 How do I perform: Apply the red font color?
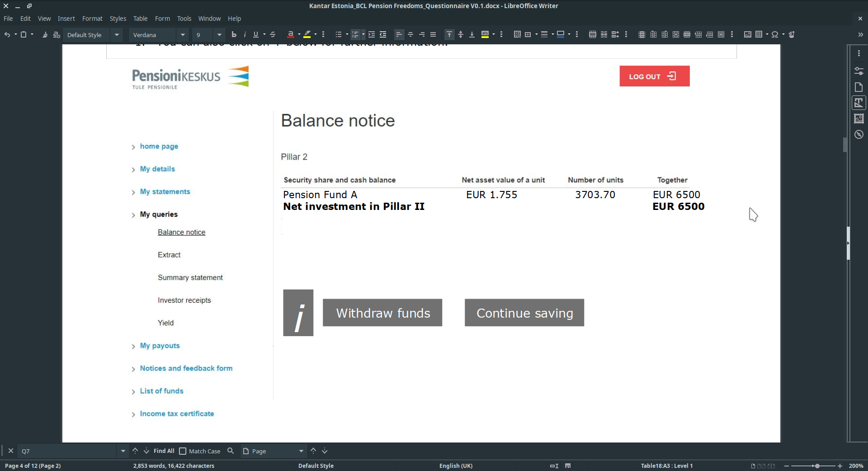pyautogui.click(x=291, y=34)
